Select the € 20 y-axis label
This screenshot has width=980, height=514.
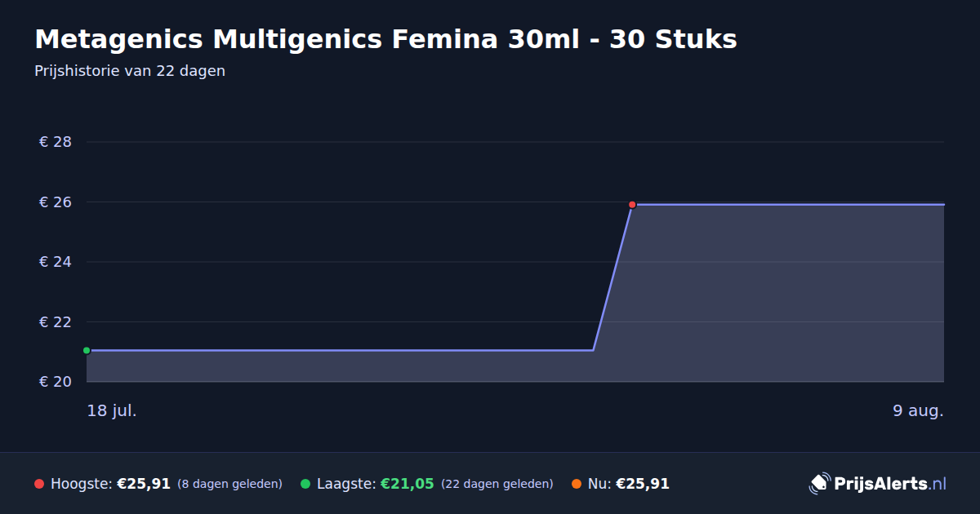pyautogui.click(x=56, y=382)
